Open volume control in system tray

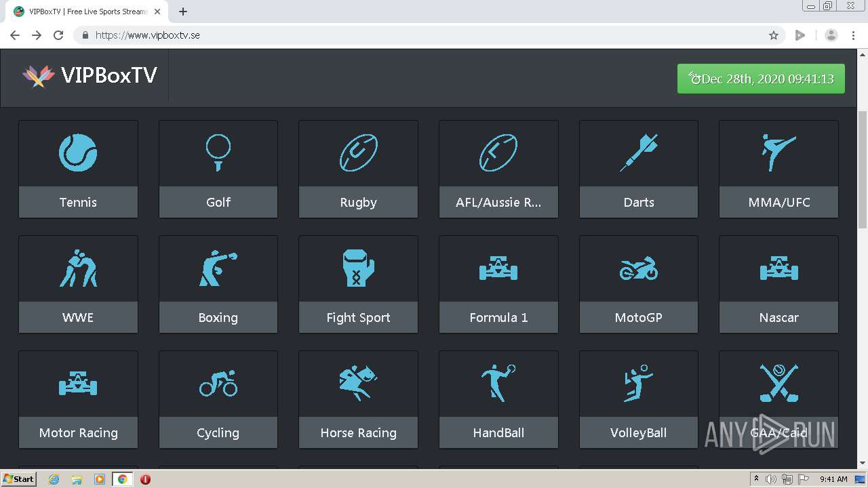pos(771,479)
